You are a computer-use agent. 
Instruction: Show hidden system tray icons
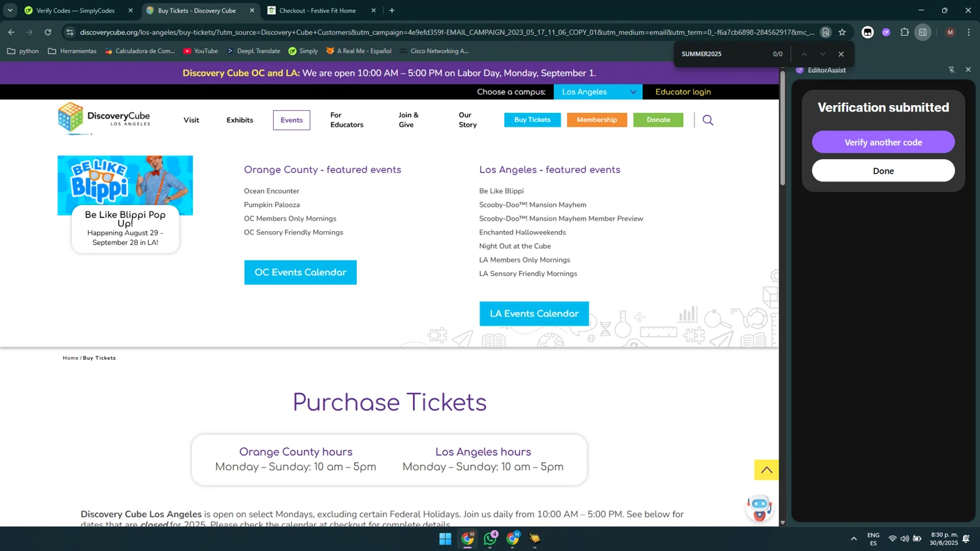(853, 539)
